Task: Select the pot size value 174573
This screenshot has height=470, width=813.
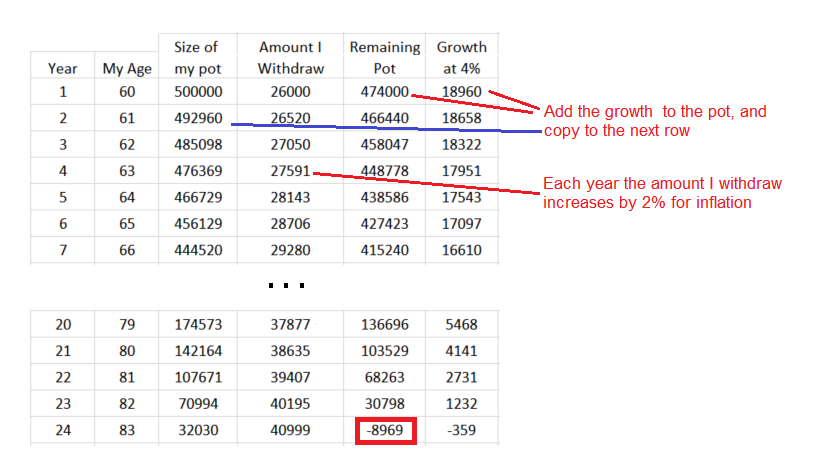Action: click(197, 325)
